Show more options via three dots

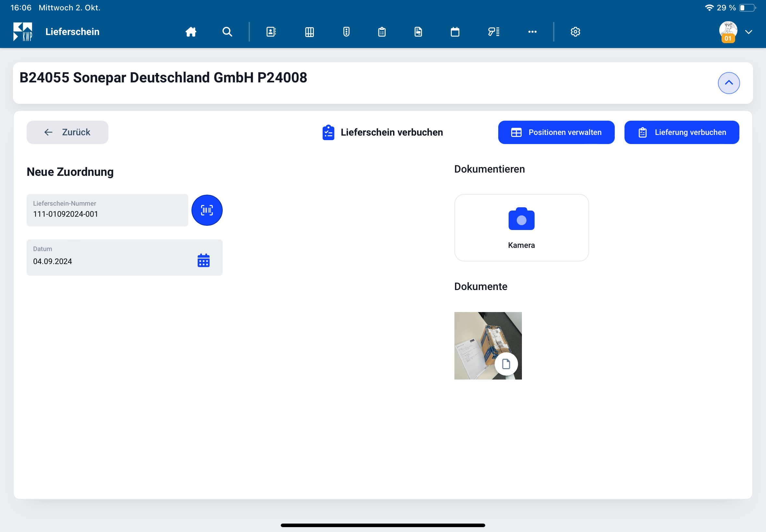(x=532, y=32)
